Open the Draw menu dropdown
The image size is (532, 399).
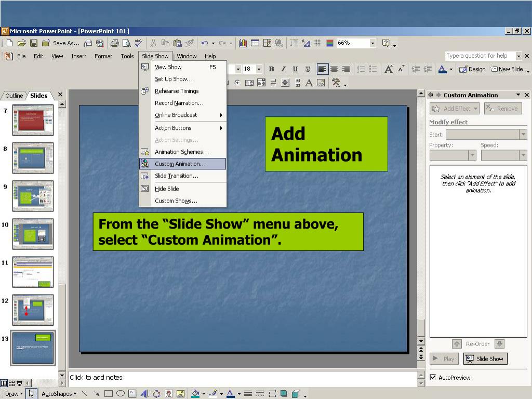click(x=14, y=394)
